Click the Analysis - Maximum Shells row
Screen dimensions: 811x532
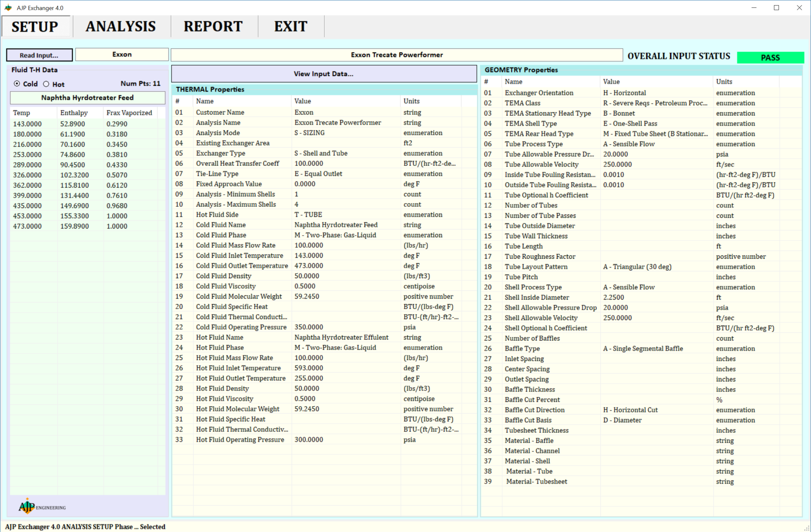[324, 204]
